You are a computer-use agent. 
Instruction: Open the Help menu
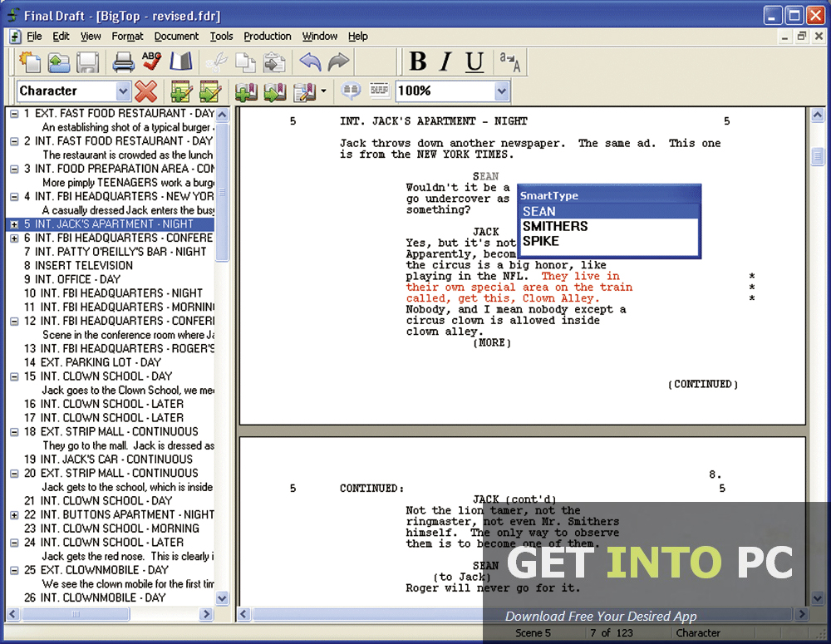pyautogui.click(x=357, y=36)
